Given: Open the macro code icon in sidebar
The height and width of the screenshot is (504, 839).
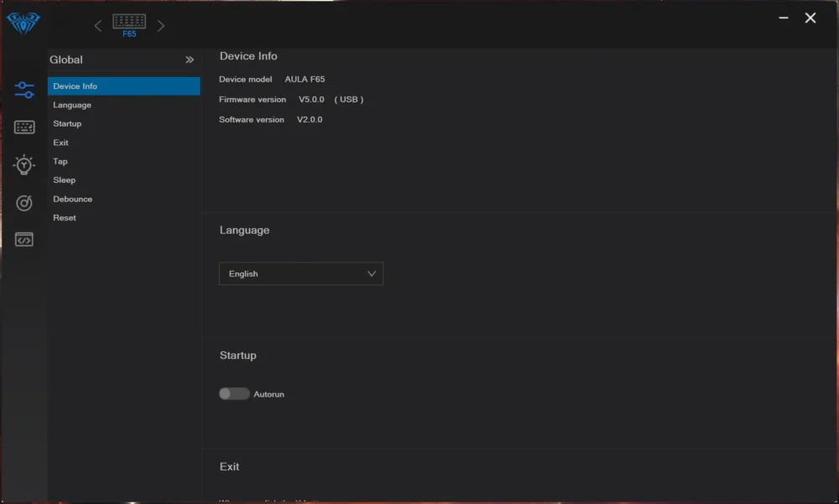Looking at the screenshot, I should pos(24,240).
